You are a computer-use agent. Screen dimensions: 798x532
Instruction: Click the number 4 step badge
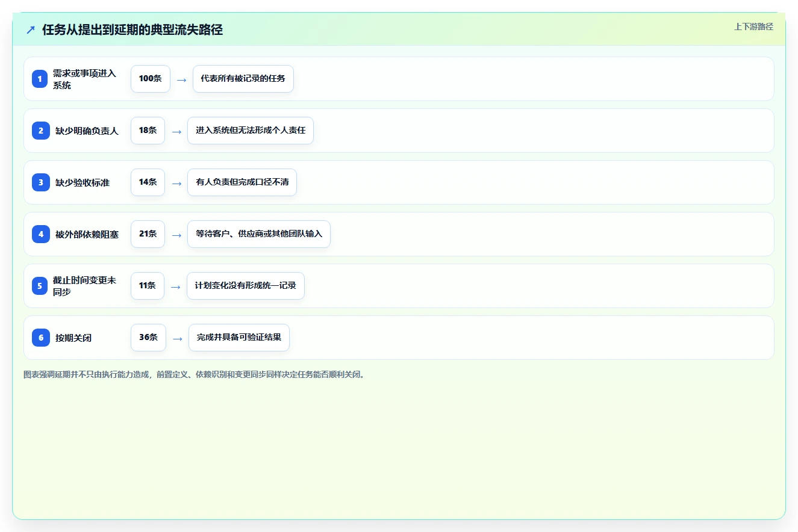click(x=41, y=234)
